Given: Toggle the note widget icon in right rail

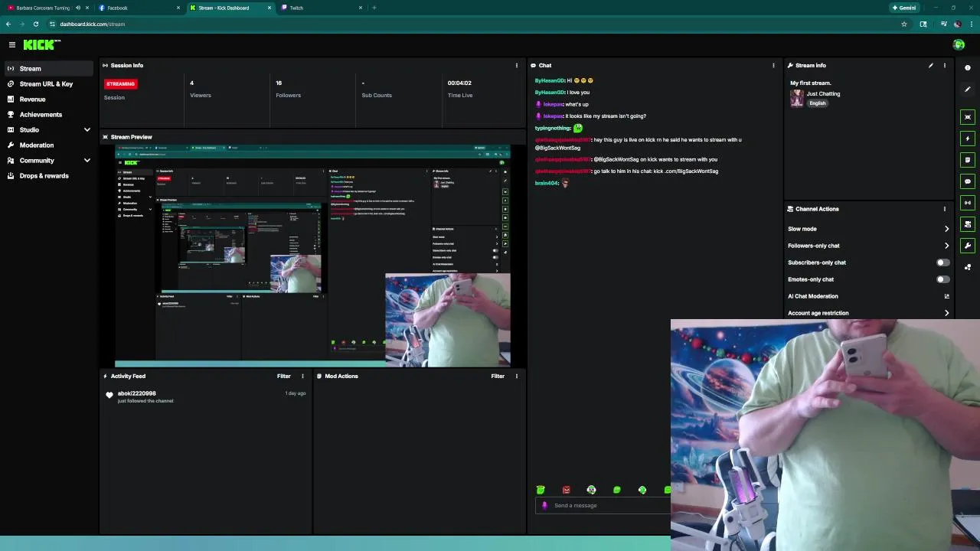Looking at the screenshot, I should pyautogui.click(x=968, y=160).
